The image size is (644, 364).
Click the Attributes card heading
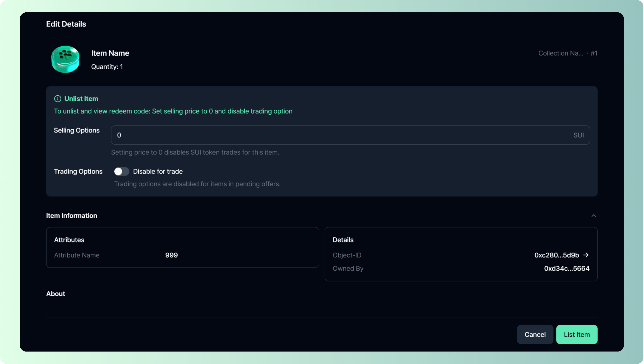pos(69,240)
